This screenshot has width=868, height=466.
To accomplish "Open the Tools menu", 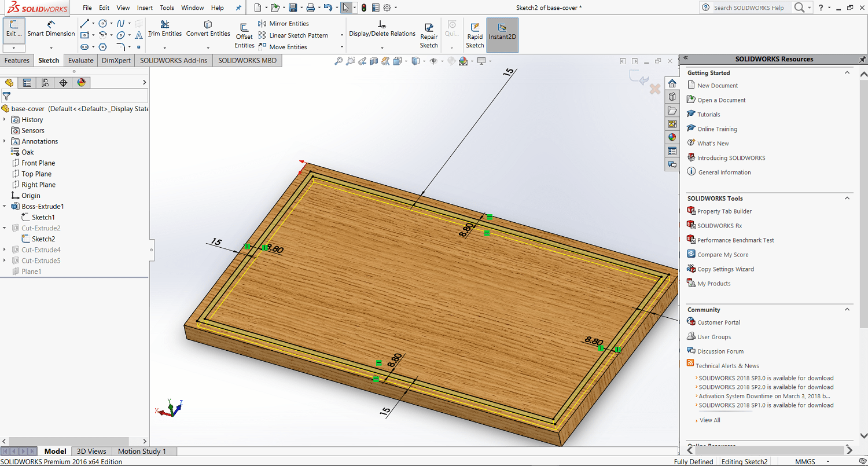I will [167, 8].
